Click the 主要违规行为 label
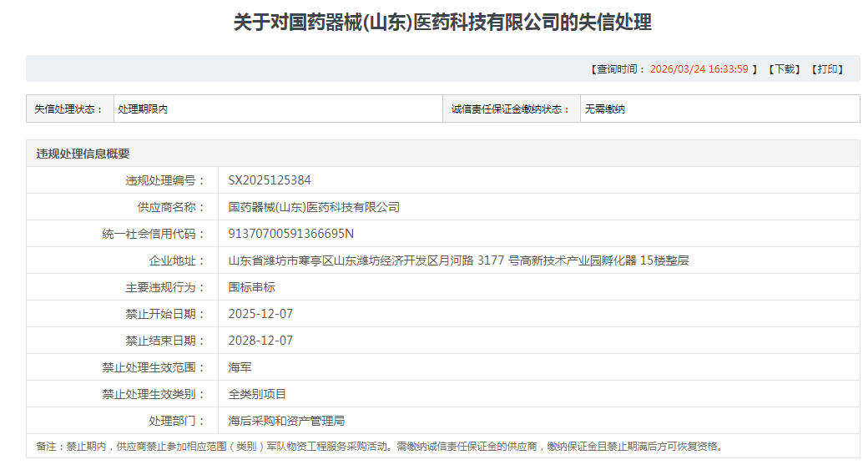Screen dimensions: 868x465 click(165, 287)
